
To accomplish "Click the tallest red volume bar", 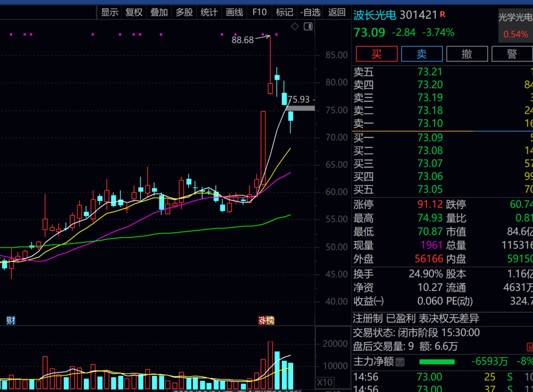I will click(x=270, y=365).
